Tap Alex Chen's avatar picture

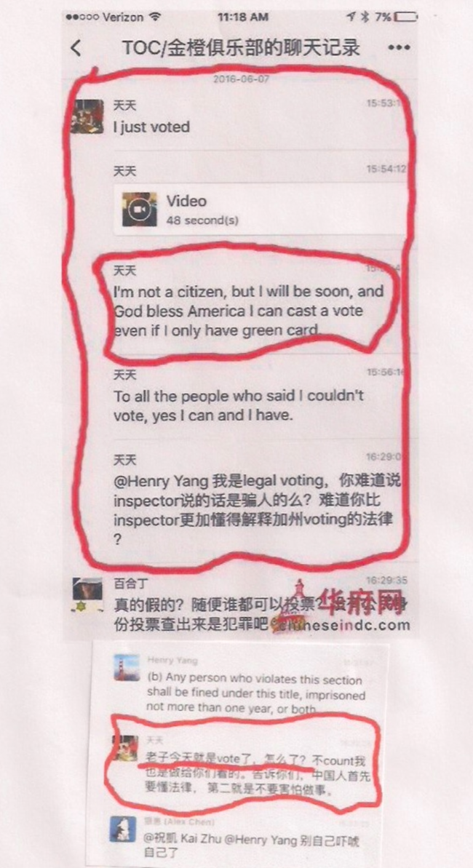coord(123,829)
